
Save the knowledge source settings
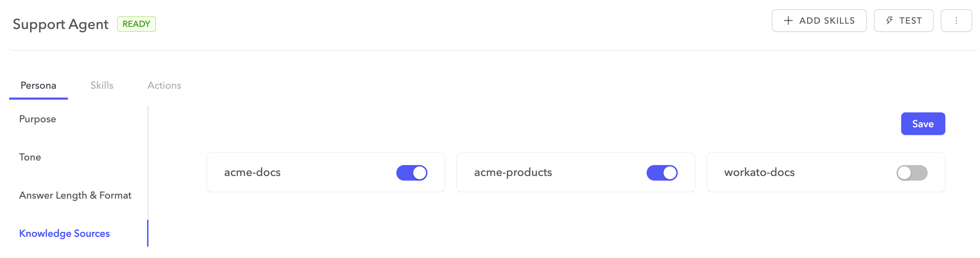(x=923, y=124)
